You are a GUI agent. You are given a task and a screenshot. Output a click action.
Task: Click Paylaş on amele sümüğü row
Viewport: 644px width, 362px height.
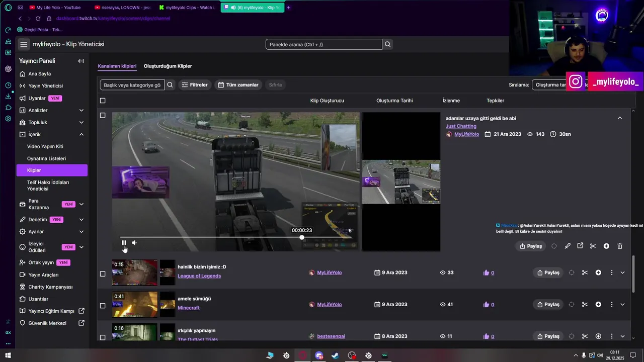click(548, 304)
